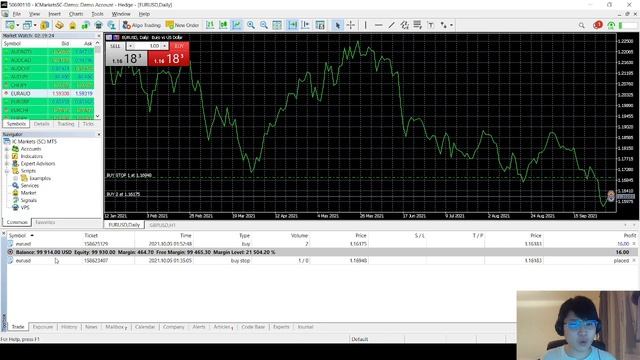
Task: Draw a vertical line tool
Action: tap(365, 25)
